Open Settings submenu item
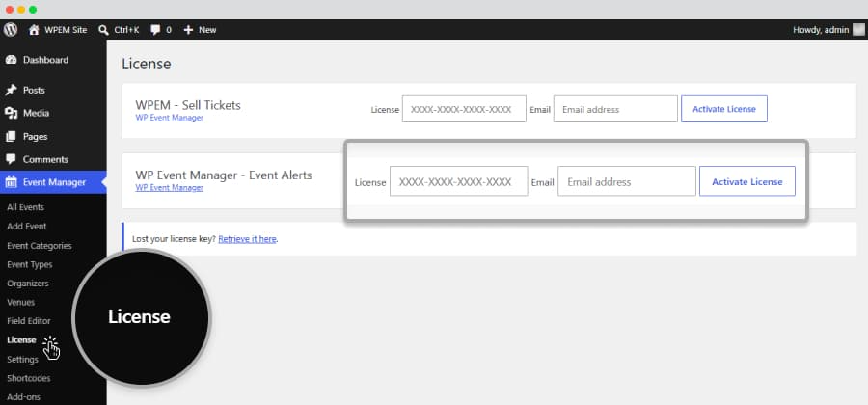Screen dimensions: 868x405 coord(23,360)
